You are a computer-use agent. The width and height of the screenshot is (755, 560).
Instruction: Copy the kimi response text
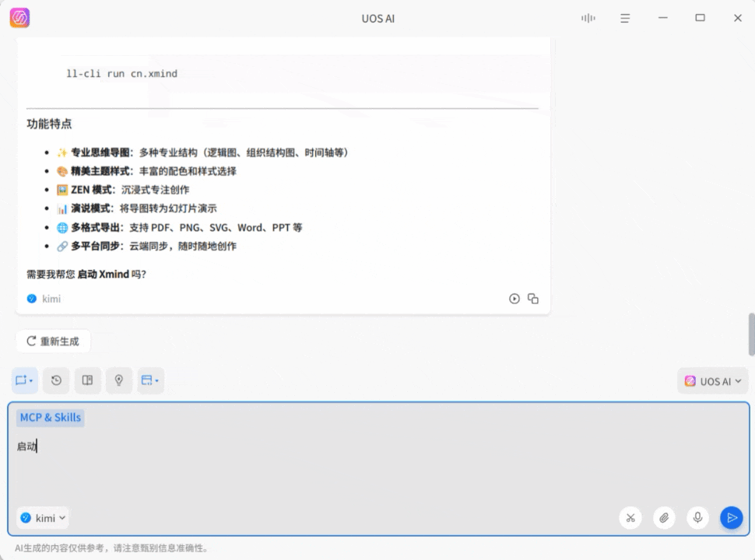coord(533,299)
